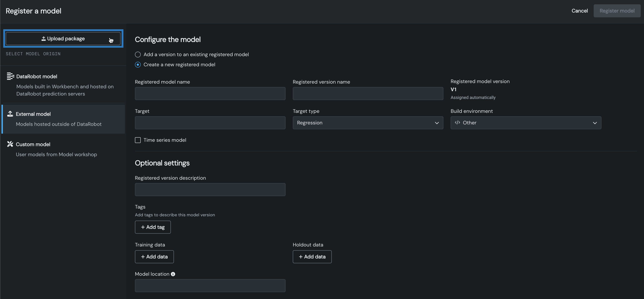This screenshot has width=644, height=299.
Task: Click the DataRobot model icon
Action: 10,76
